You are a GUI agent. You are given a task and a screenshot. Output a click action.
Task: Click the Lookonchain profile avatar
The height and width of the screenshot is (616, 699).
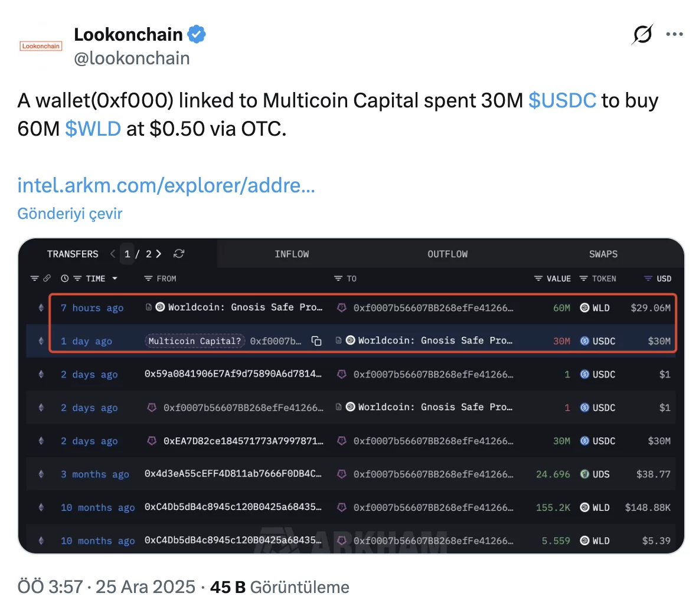[41, 47]
